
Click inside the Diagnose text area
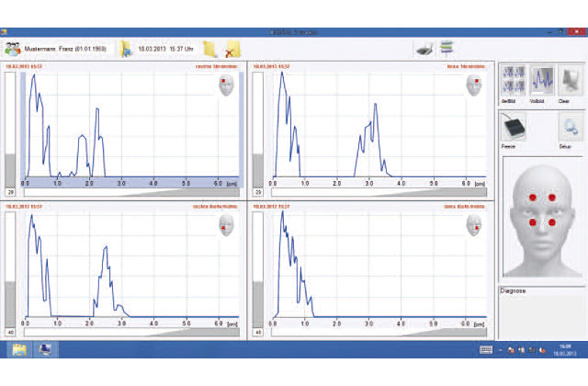[541, 316]
